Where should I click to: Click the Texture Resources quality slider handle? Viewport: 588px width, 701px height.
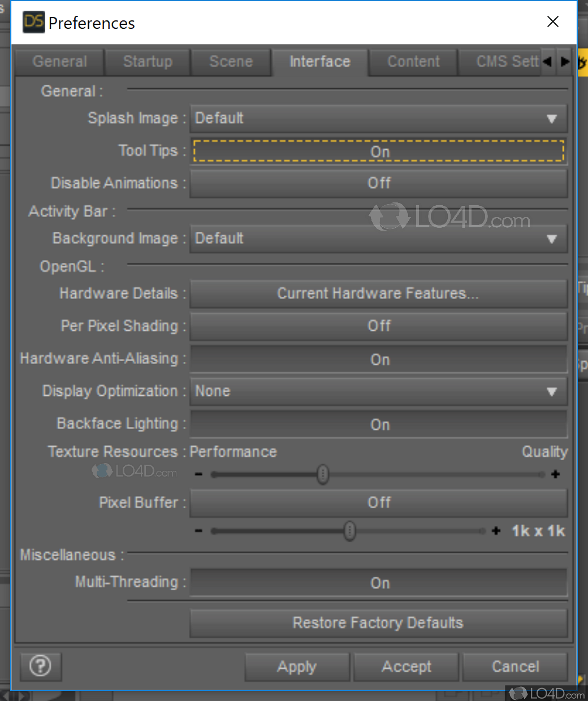322,474
